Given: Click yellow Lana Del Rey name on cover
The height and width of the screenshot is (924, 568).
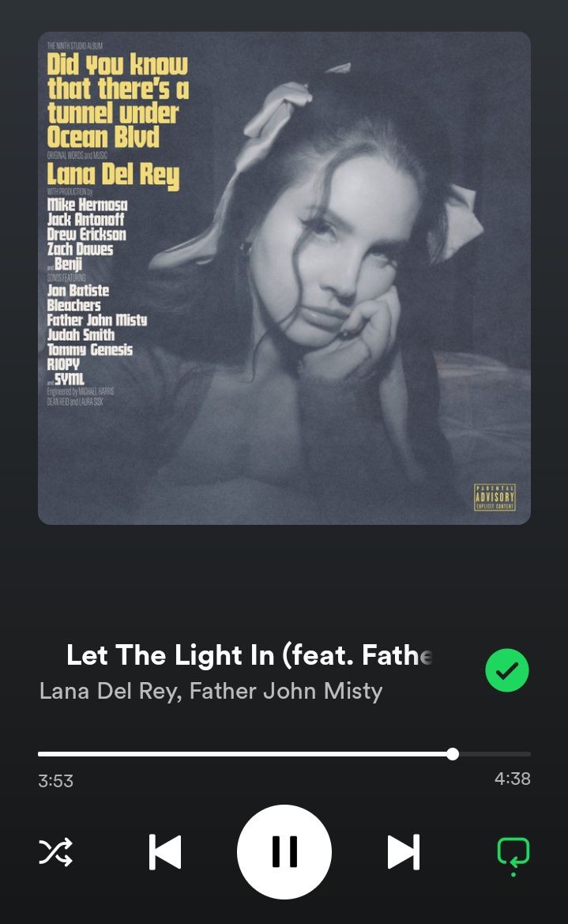Looking at the screenshot, I should 113,175.
